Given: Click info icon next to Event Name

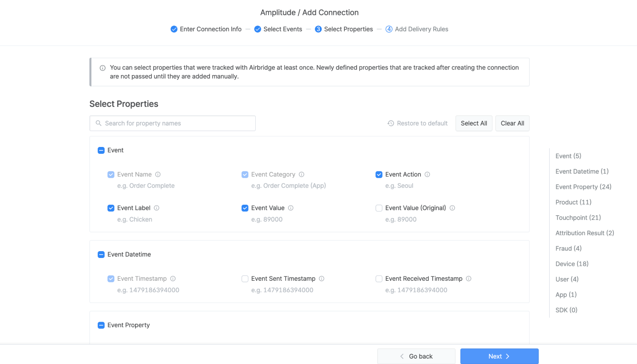Looking at the screenshot, I should pos(158,174).
